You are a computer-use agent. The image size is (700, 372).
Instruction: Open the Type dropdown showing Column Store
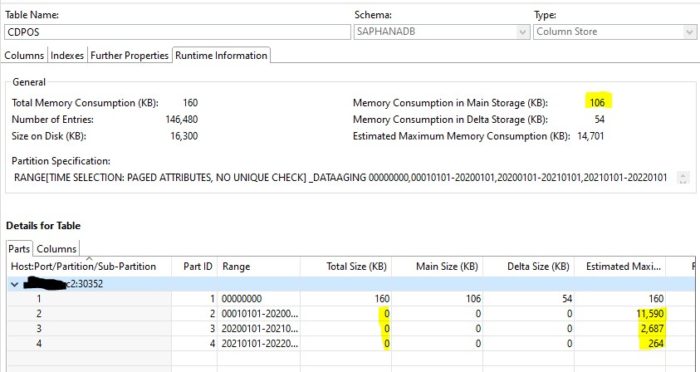point(690,32)
